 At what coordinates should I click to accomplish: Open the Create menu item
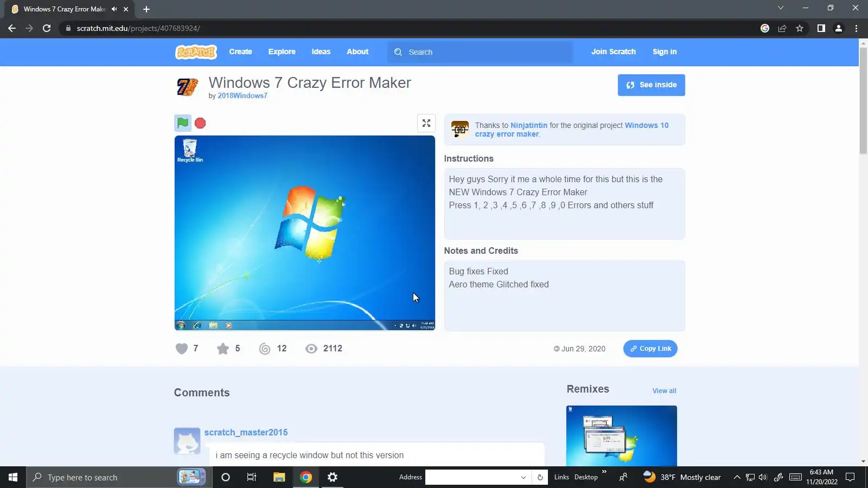pos(240,52)
